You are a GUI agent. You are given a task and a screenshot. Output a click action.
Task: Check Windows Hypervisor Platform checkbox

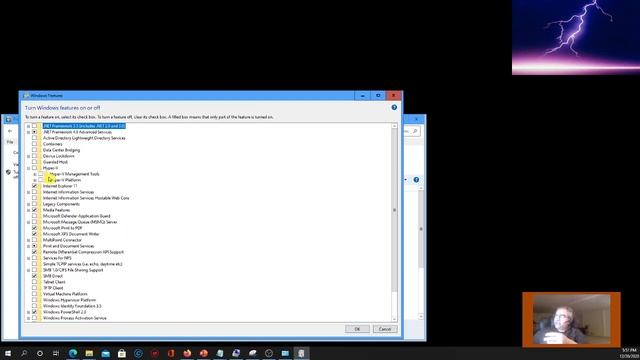[x=34, y=300]
